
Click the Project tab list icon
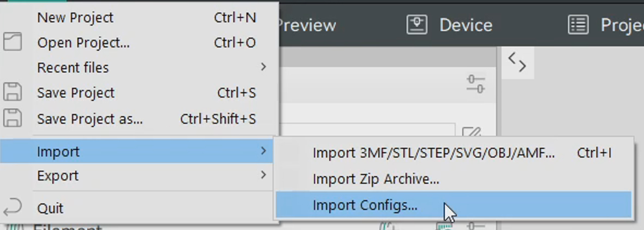[578, 25]
